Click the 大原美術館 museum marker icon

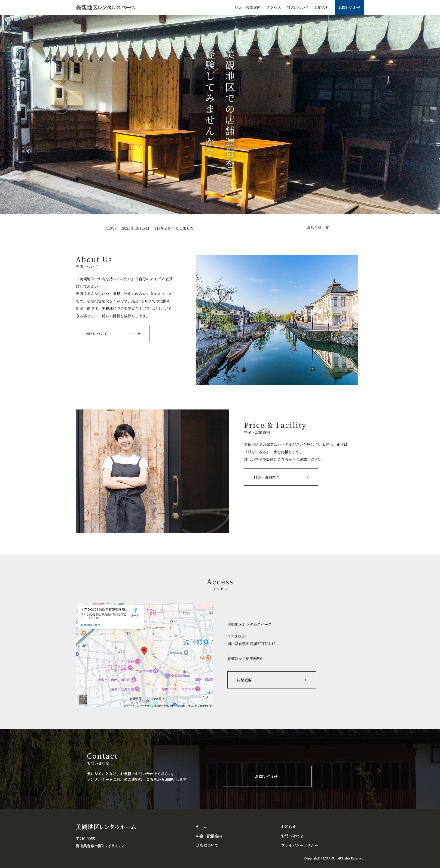[x=156, y=671]
